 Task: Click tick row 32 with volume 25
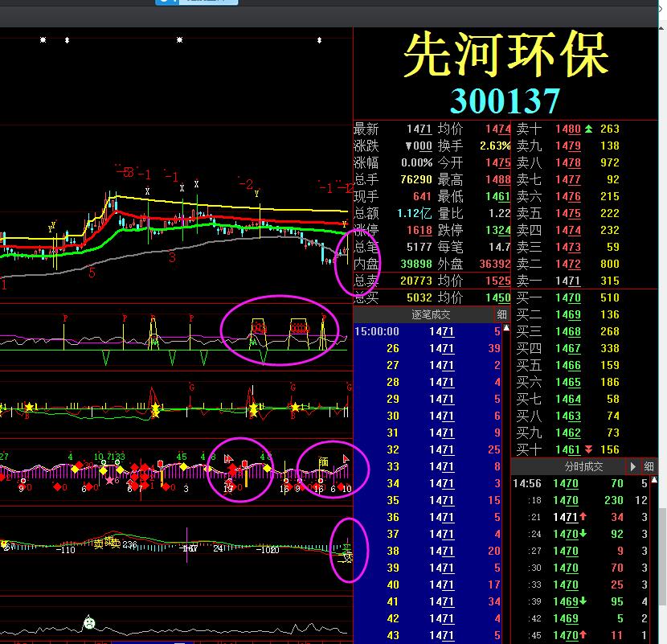428,449
